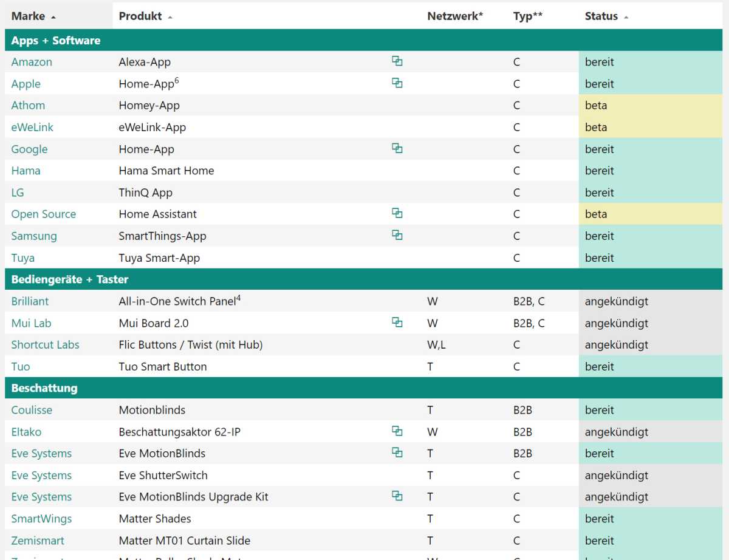729x560 pixels.
Task: Open compare icon for Beschattungsaktor 62-IP
Action: [397, 431]
